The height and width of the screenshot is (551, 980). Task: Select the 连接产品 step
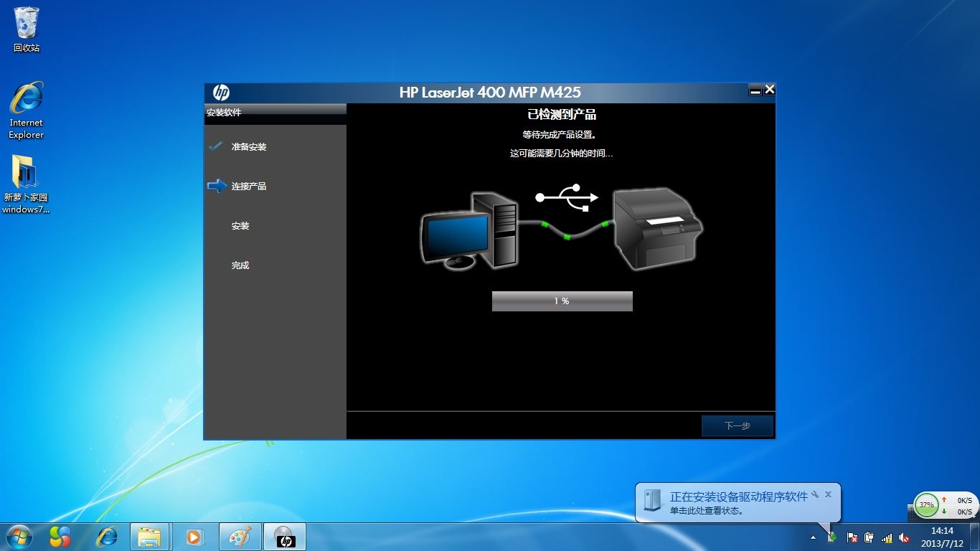[248, 186]
